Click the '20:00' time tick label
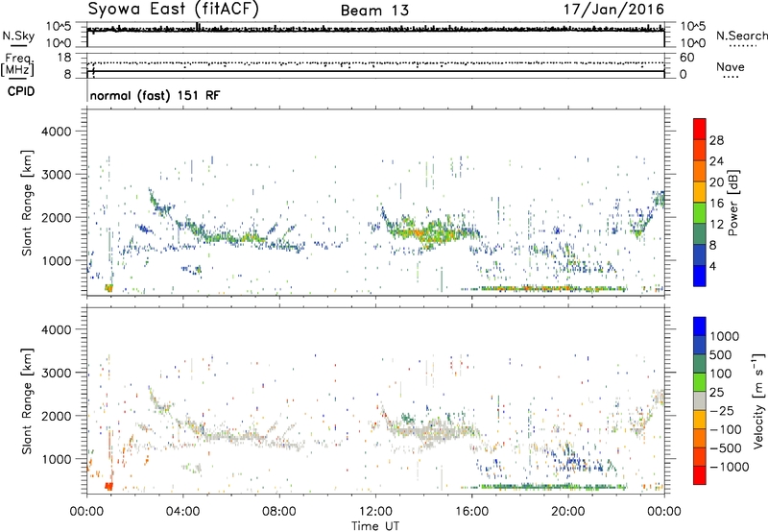 tap(567, 512)
